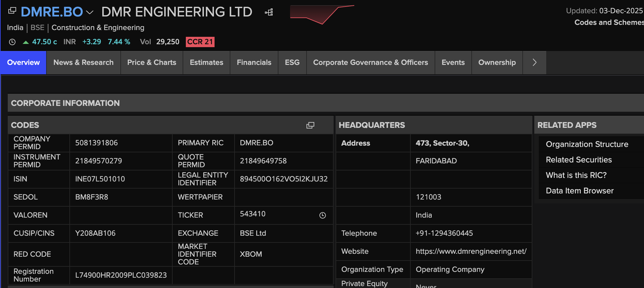Select the postal code 121003
The image size is (644, 288).
(x=428, y=197)
